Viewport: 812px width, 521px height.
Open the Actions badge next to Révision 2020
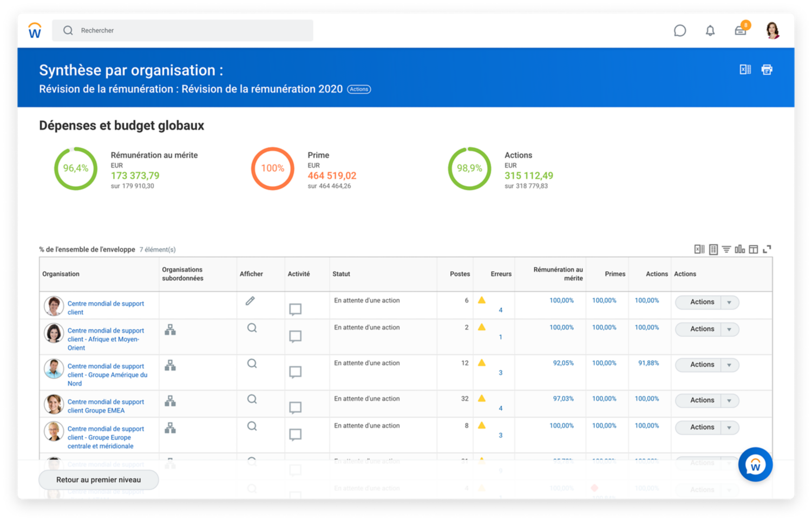[x=359, y=89]
